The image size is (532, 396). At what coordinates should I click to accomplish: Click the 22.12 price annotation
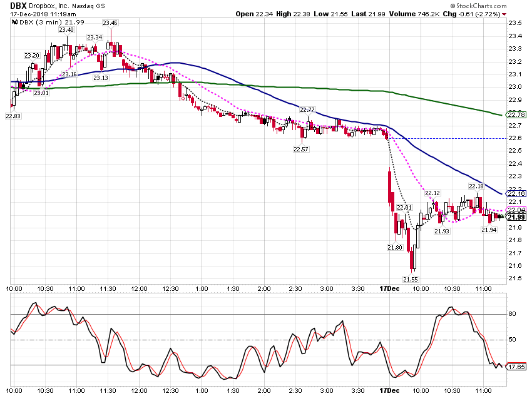pos(432,193)
